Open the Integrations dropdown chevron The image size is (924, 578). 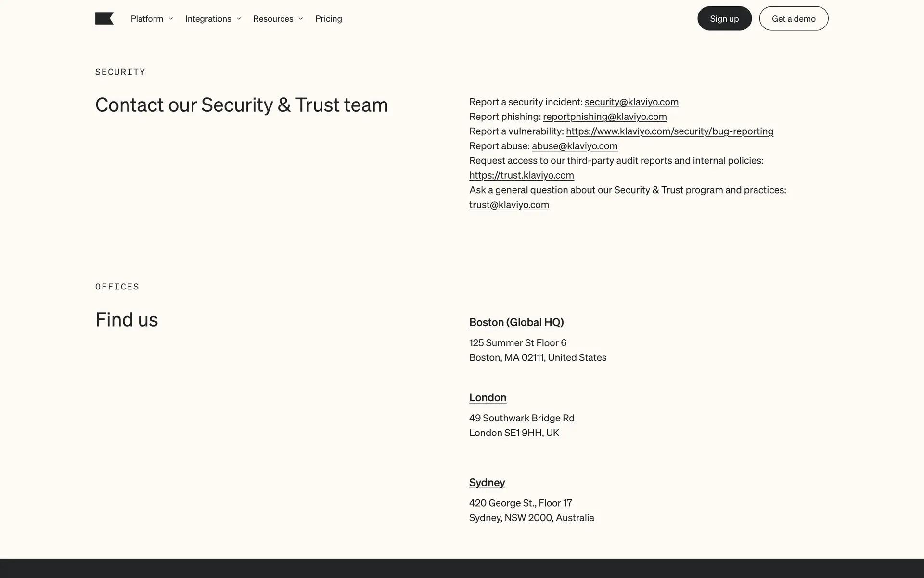(x=239, y=19)
